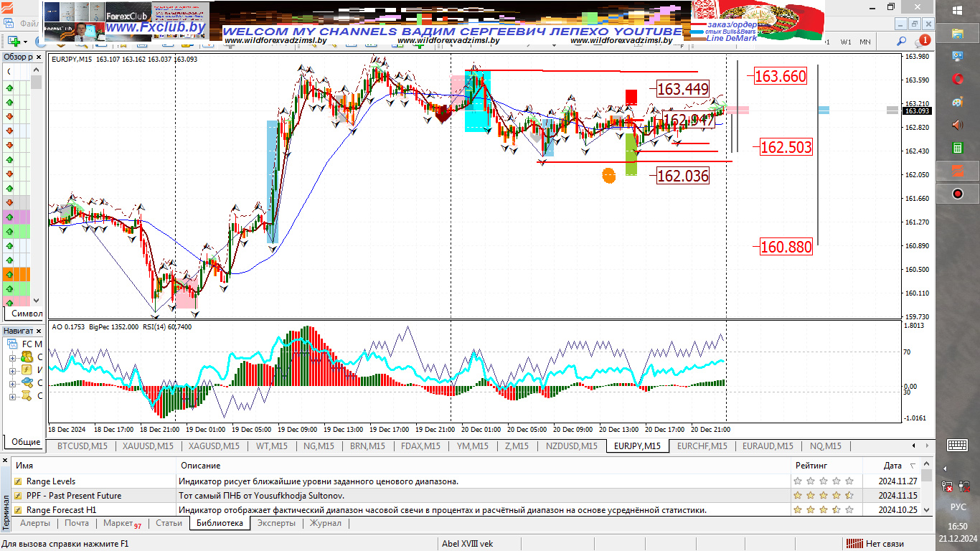Click the new chart toolbar icon
The width and height of the screenshot is (980, 551).
tap(13, 42)
